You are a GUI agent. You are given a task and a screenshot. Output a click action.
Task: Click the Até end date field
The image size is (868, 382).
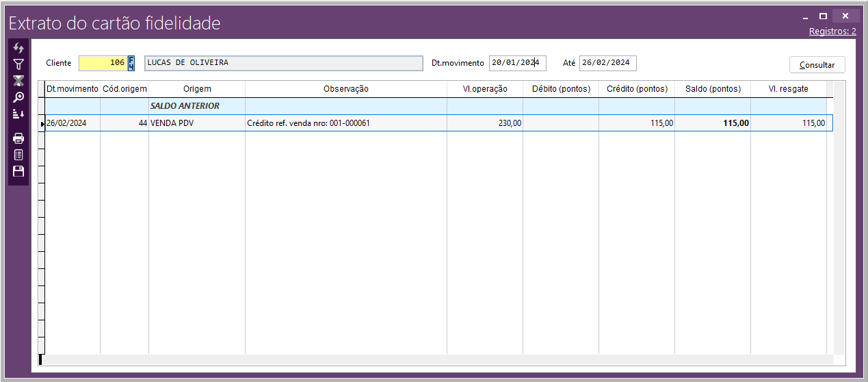[607, 63]
